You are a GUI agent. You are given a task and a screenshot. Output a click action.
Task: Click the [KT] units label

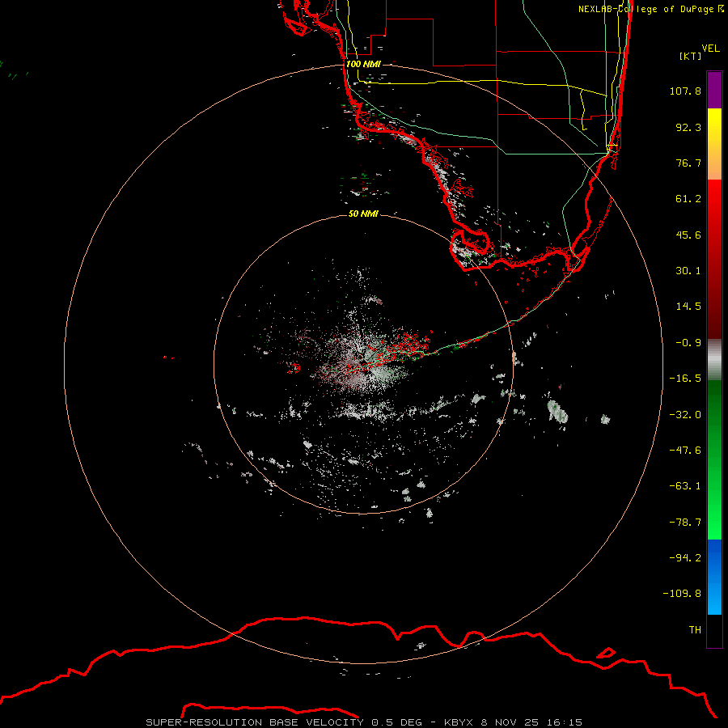[x=691, y=56]
